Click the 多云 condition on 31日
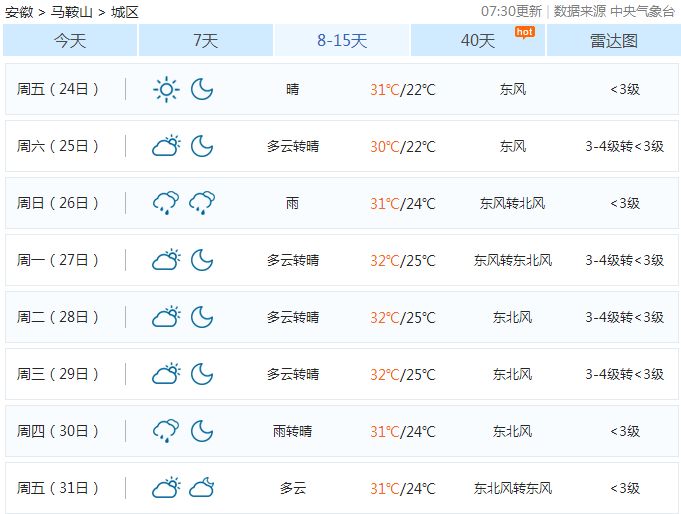 [x=293, y=488]
